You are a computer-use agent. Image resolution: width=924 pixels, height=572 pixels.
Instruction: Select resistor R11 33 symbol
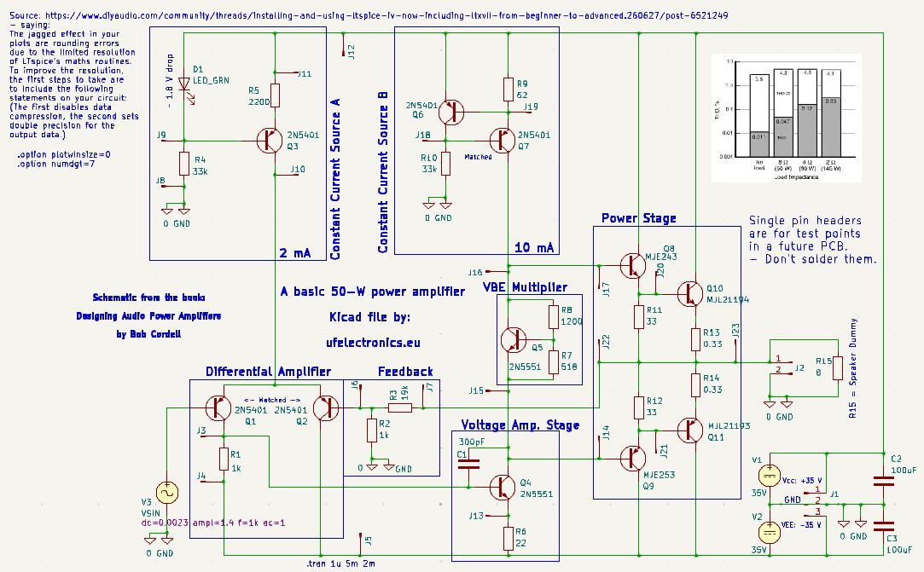pos(639,316)
